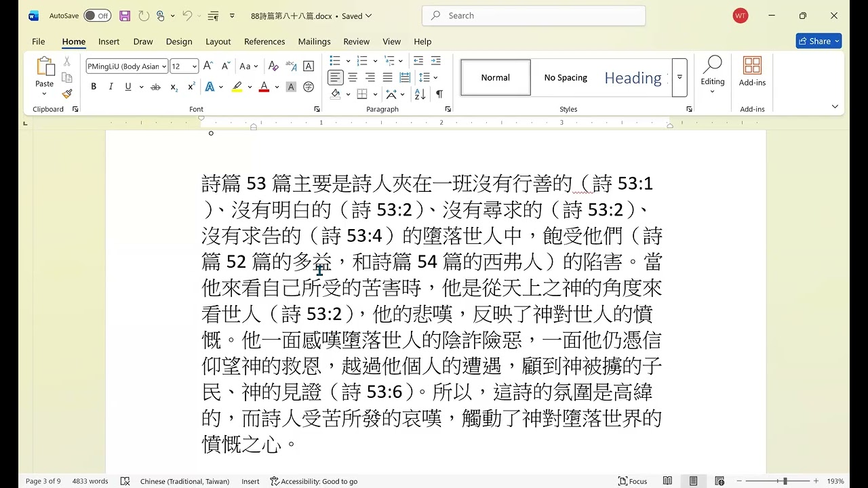The width and height of the screenshot is (868, 488).
Task: Click the Paste clipboard icon
Action: [x=45, y=66]
